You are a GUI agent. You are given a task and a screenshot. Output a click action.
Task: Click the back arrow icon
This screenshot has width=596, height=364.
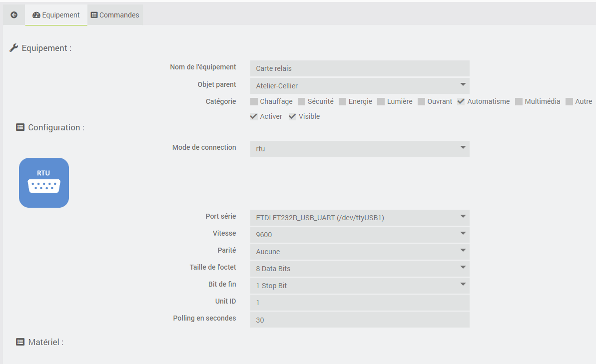[x=14, y=15]
